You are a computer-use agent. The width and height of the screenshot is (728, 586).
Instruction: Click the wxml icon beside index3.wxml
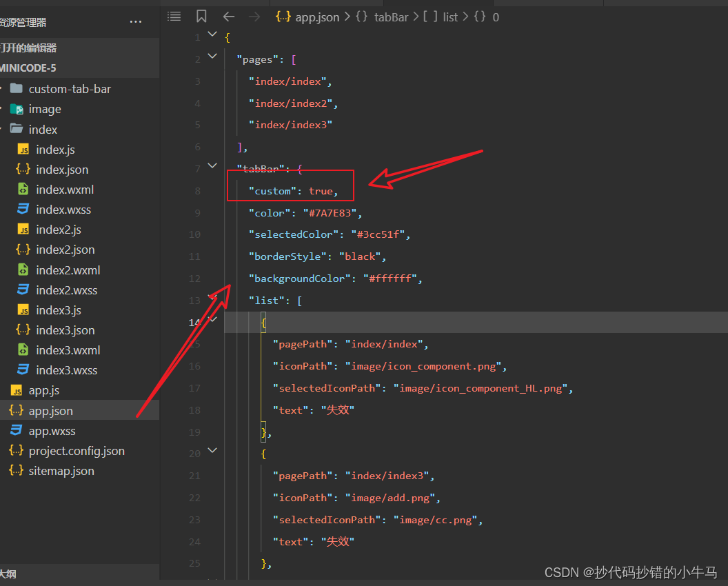pos(23,350)
